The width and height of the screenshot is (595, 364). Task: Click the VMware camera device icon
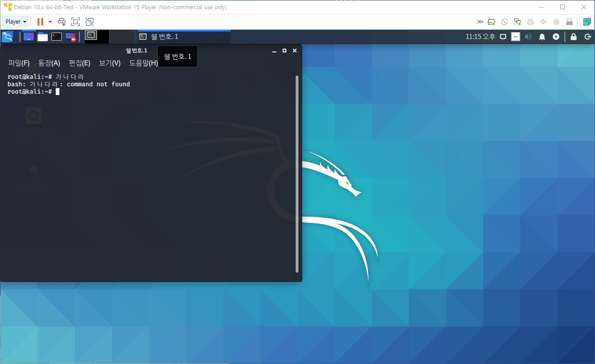556,22
